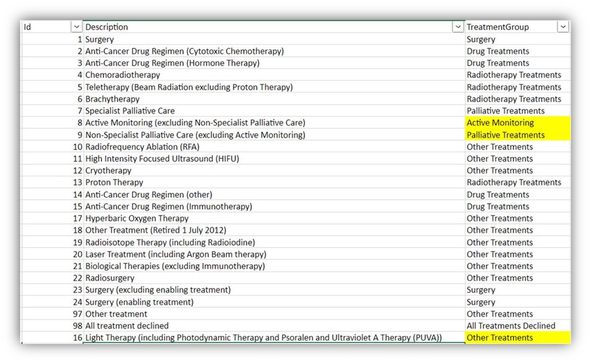This screenshot has height=364, width=591.
Task: Open the Id column filter dropdown
Action: click(77, 27)
